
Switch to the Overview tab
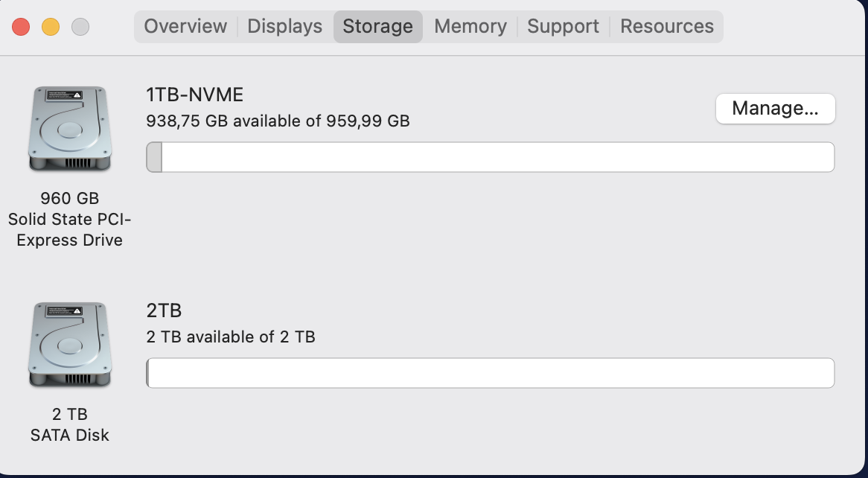[185, 26]
